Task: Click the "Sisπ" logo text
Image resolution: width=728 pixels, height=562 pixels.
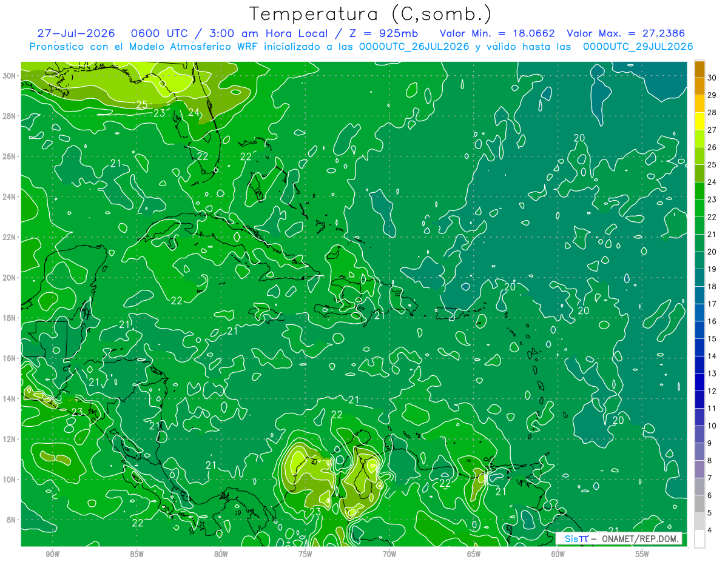Action: (576, 538)
